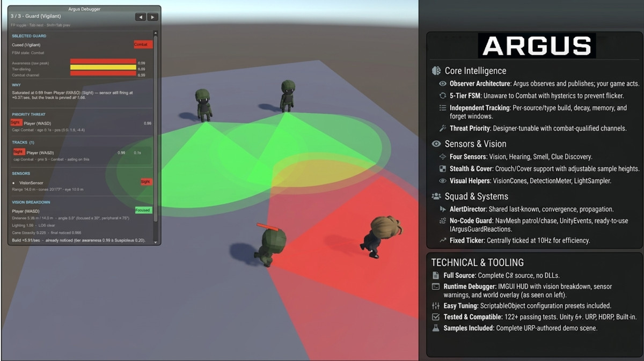Viewport: 644px width, 361px height.
Task: Click the icon beside No-Code Guard
Action: click(x=443, y=221)
